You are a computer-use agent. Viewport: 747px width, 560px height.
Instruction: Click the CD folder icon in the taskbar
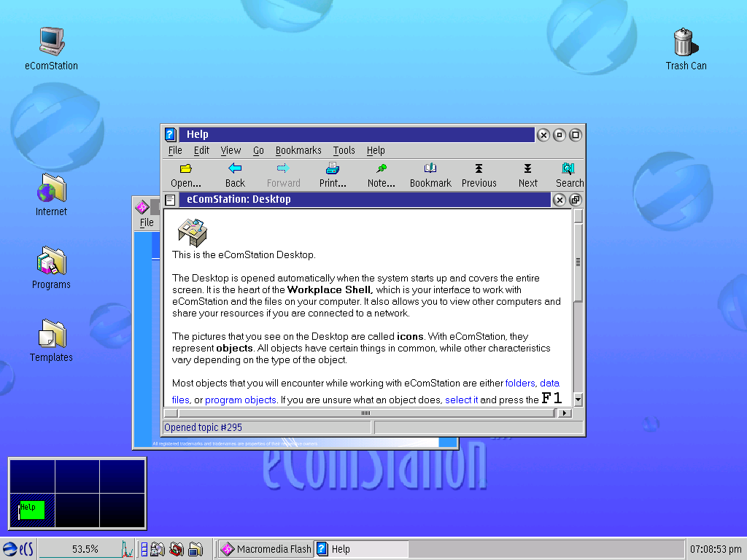(158, 550)
